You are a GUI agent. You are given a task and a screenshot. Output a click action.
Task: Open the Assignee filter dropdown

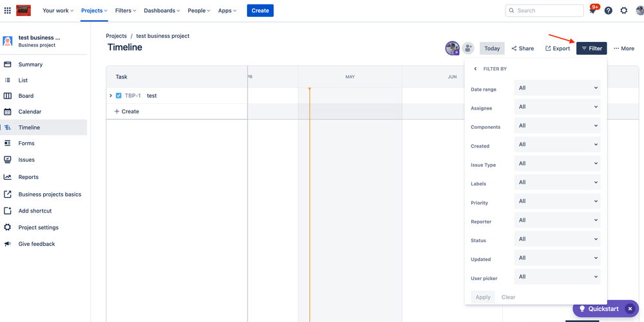558,107
